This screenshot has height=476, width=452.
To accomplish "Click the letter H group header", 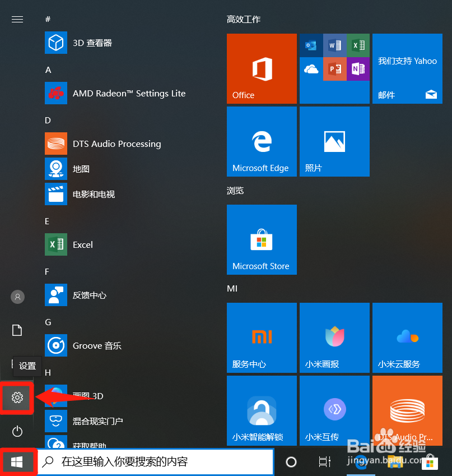I will (48, 372).
